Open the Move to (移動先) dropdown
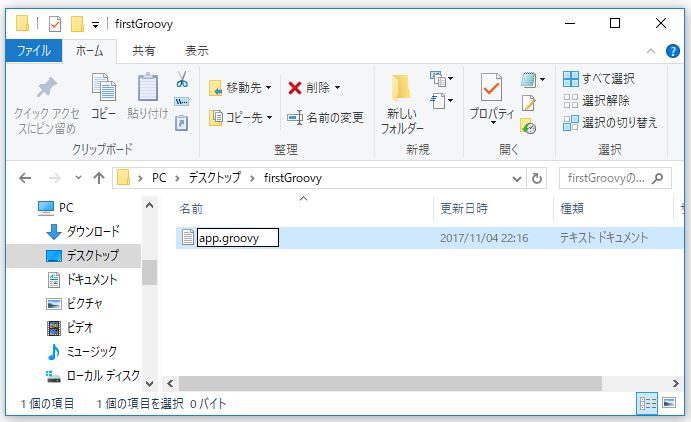691x422 pixels. (x=240, y=88)
